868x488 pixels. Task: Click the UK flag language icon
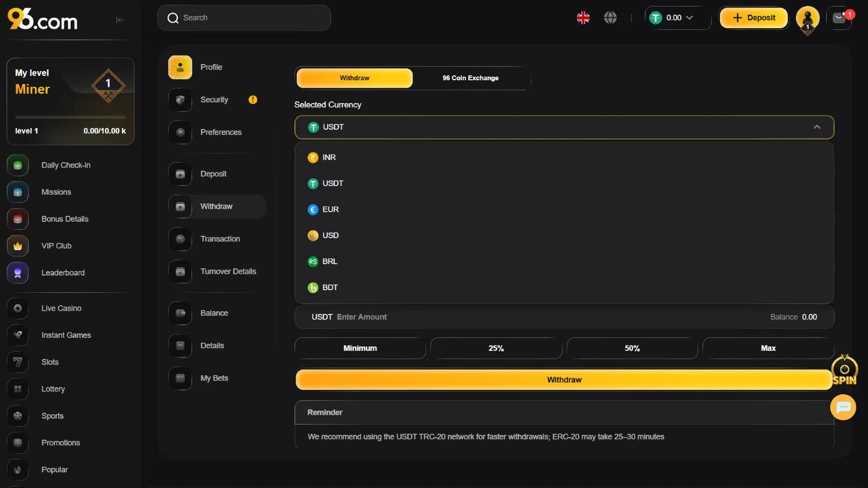(583, 18)
